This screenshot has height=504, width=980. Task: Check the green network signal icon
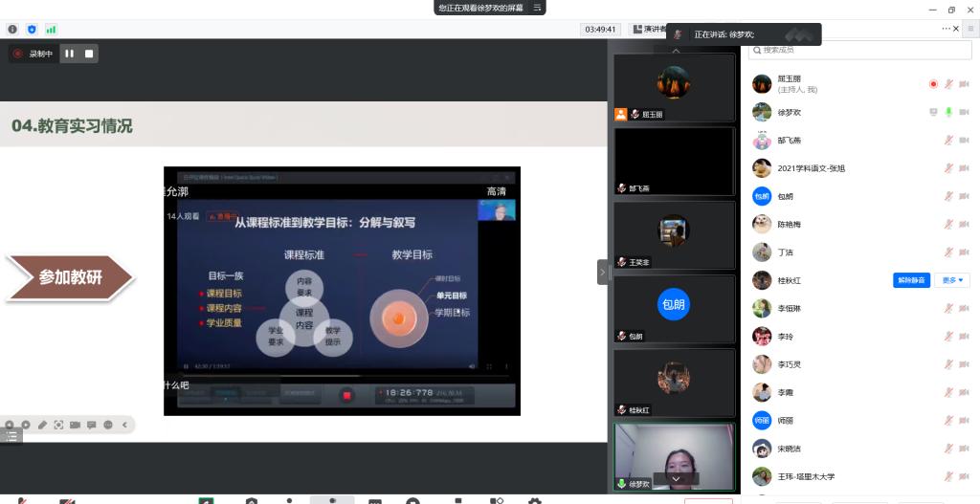point(51,30)
